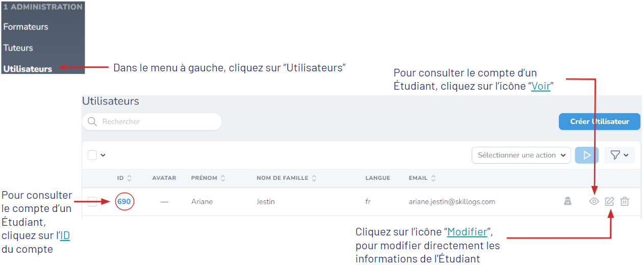Viewport: 644px width, 265px height.
Task: Open Formateurs in the left menu
Action: (26, 26)
